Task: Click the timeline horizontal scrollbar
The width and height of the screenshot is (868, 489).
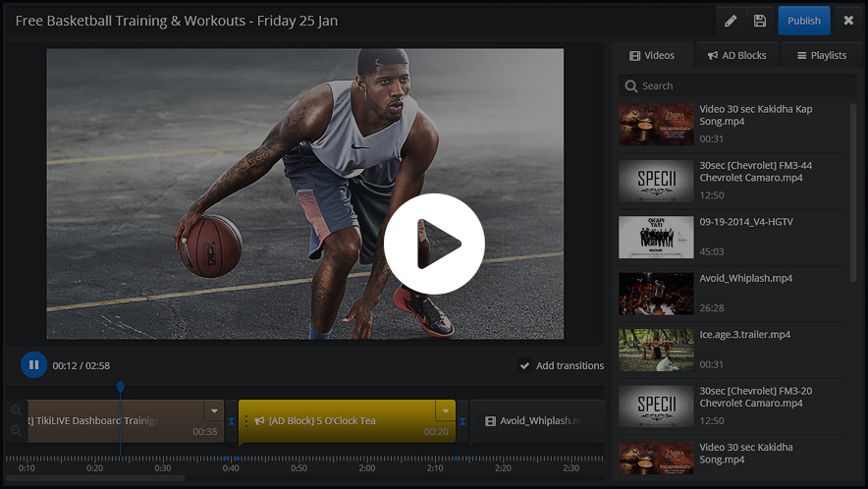Action: click(x=98, y=478)
